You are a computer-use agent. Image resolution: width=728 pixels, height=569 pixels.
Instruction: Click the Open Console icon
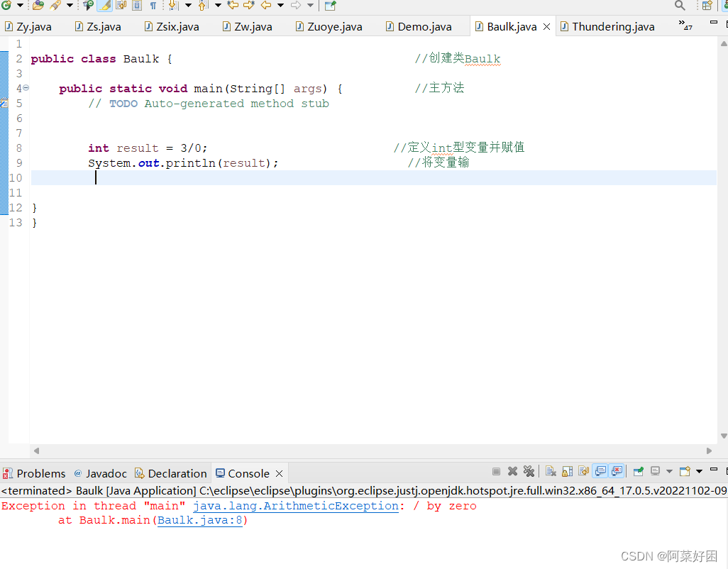[685, 472]
